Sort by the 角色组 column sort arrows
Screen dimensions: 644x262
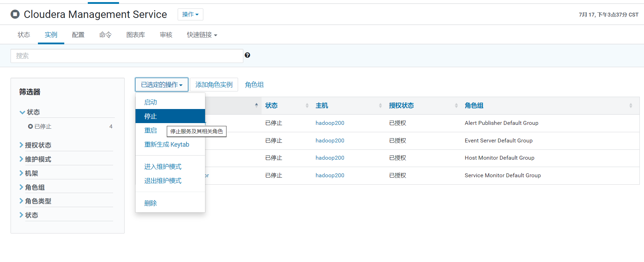[631, 106]
